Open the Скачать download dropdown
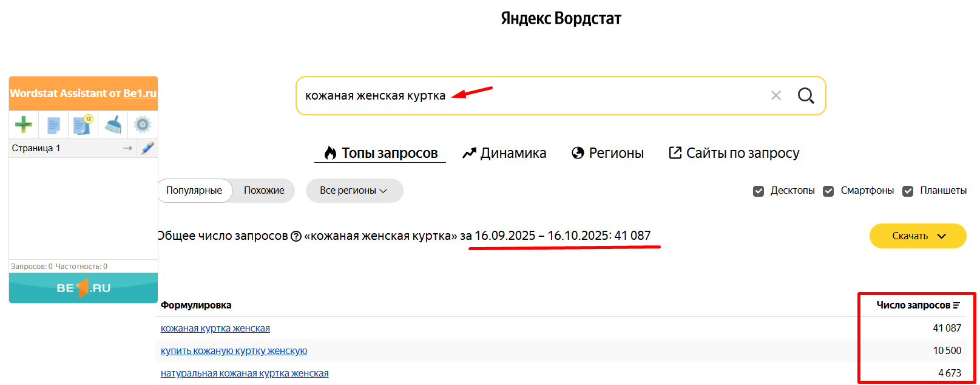980x385 pixels. tap(917, 236)
